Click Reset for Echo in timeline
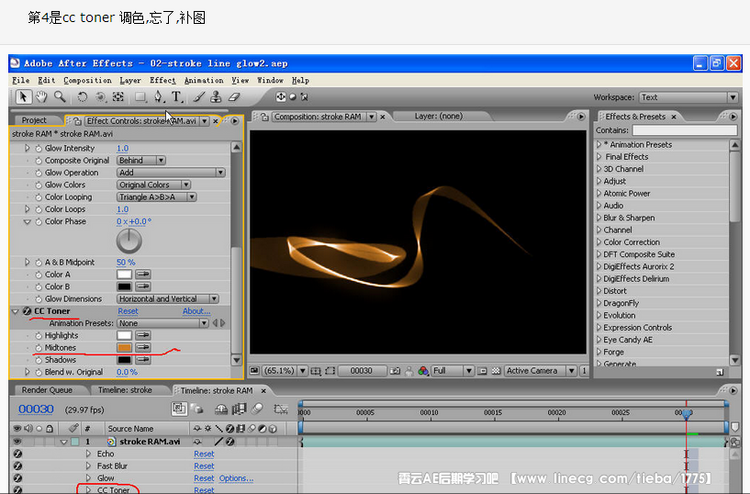750x494 pixels. pos(204,454)
